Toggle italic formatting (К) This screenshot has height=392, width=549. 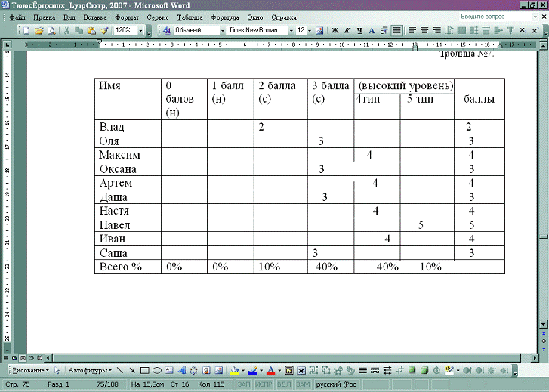click(x=347, y=31)
